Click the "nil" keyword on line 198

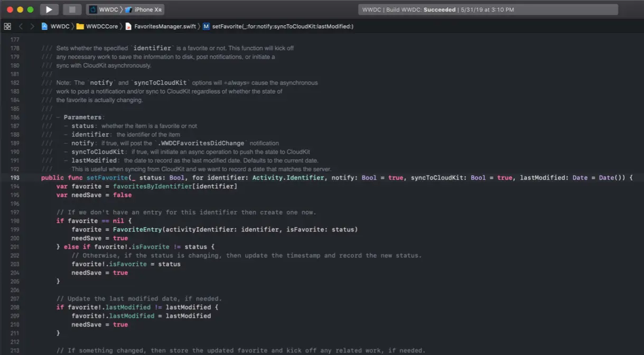[x=118, y=221]
